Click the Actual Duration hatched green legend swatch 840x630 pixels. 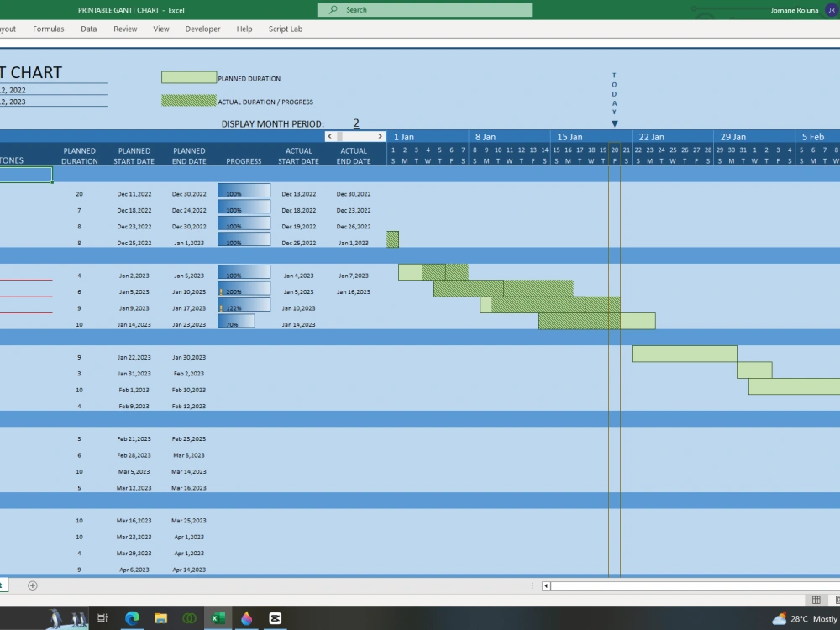tap(189, 101)
